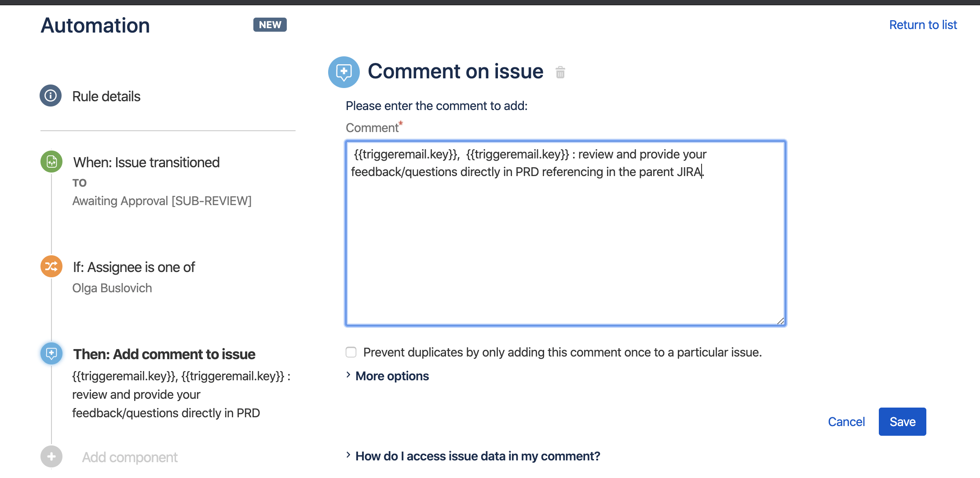The width and height of the screenshot is (980, 478).
Task: Click the Add component plus icon
Action: point(51,456)
